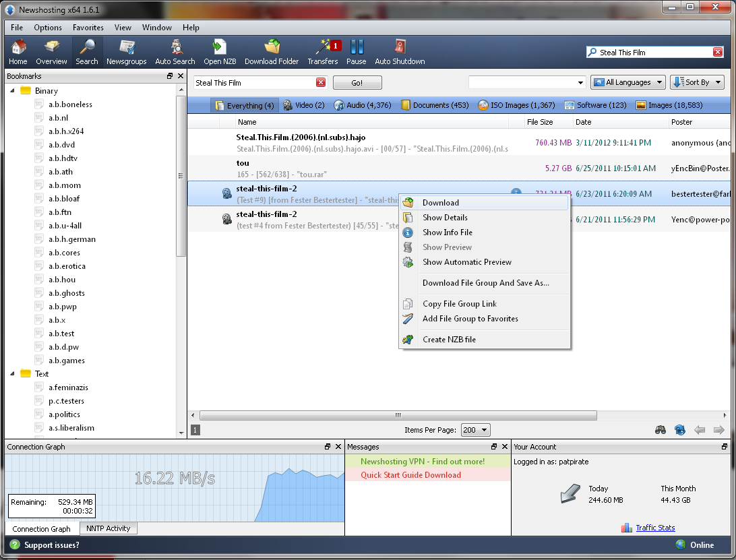736x560 pixels.
Task: Click the results horizontal scrollbar thumb
Action: coord(398,415)
